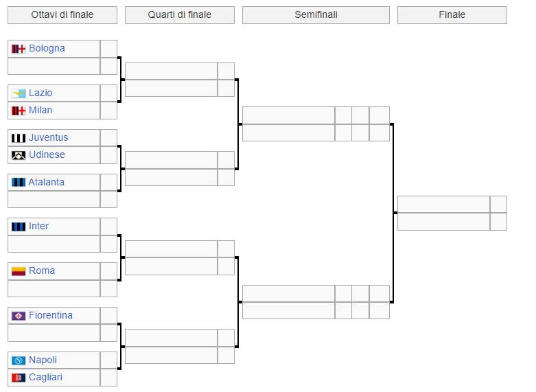
Task: Click the Bologna team flag icon
Action: click(19, 49)
